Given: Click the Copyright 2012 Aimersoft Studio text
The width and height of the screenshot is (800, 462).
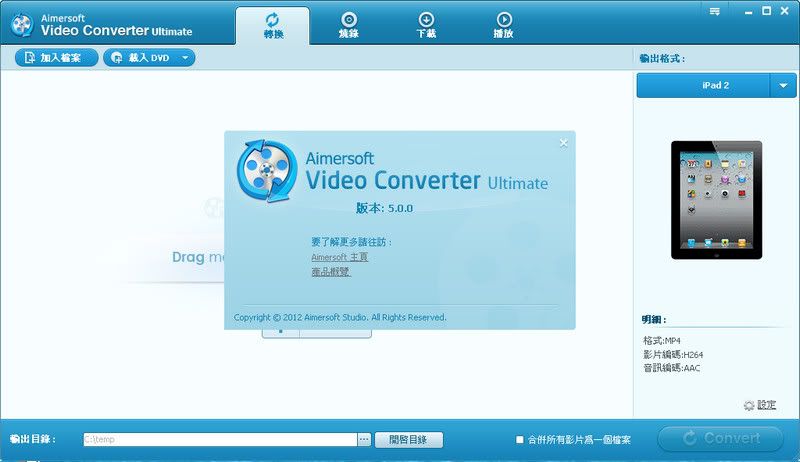Looking at the screenshot, I should (340, 317).
